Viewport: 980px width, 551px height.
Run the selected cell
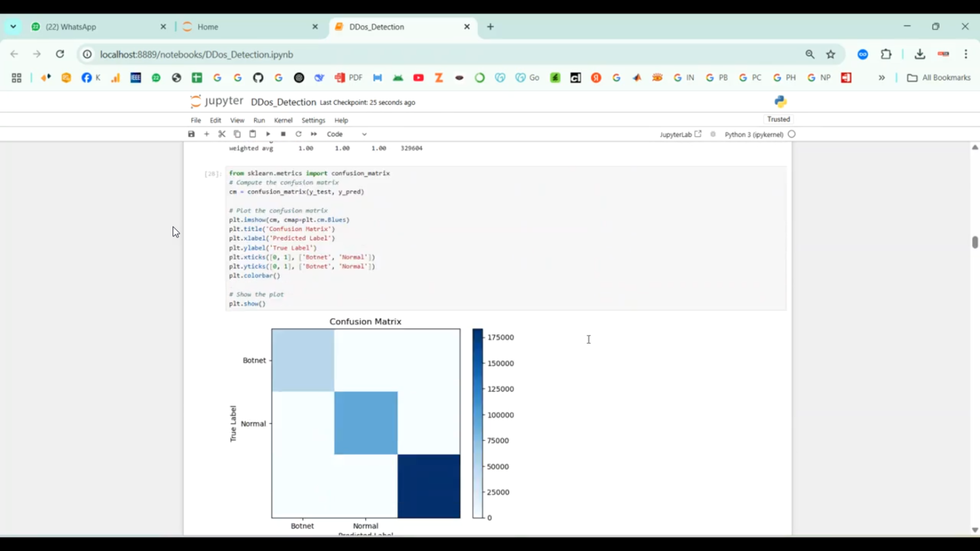click(x=268, y=134)
